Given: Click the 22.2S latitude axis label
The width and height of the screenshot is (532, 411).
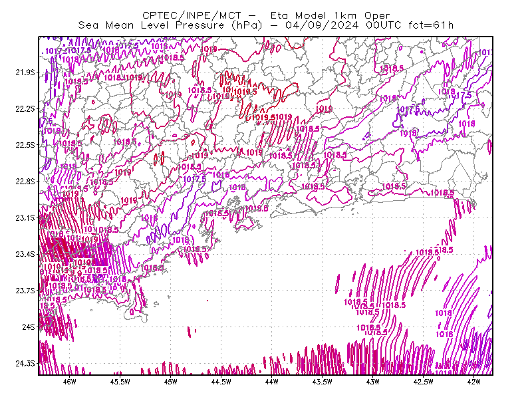Looking at the screenshot, I should click(x=25, y=108).
